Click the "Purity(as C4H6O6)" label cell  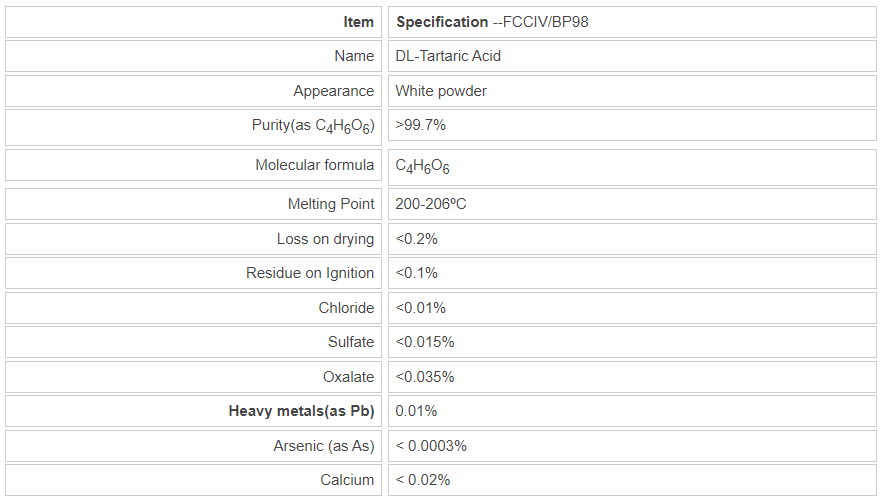(x=313, y=126)
